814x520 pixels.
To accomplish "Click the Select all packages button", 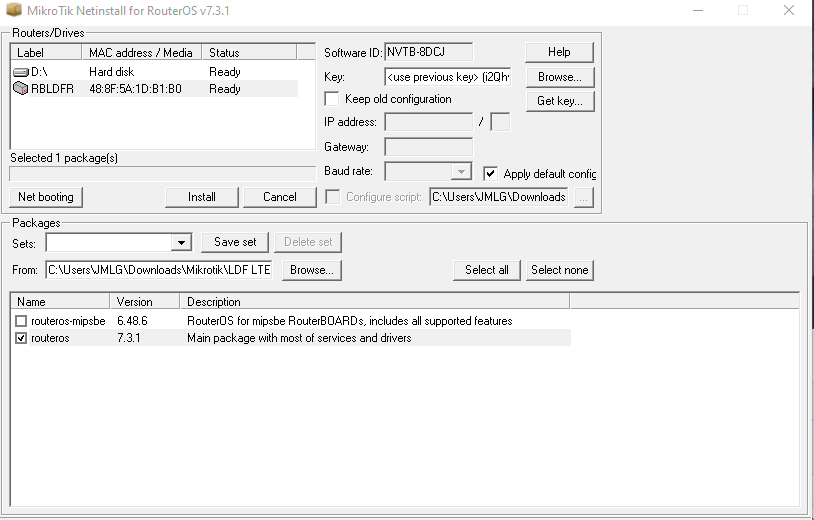I will pos(486,270).
